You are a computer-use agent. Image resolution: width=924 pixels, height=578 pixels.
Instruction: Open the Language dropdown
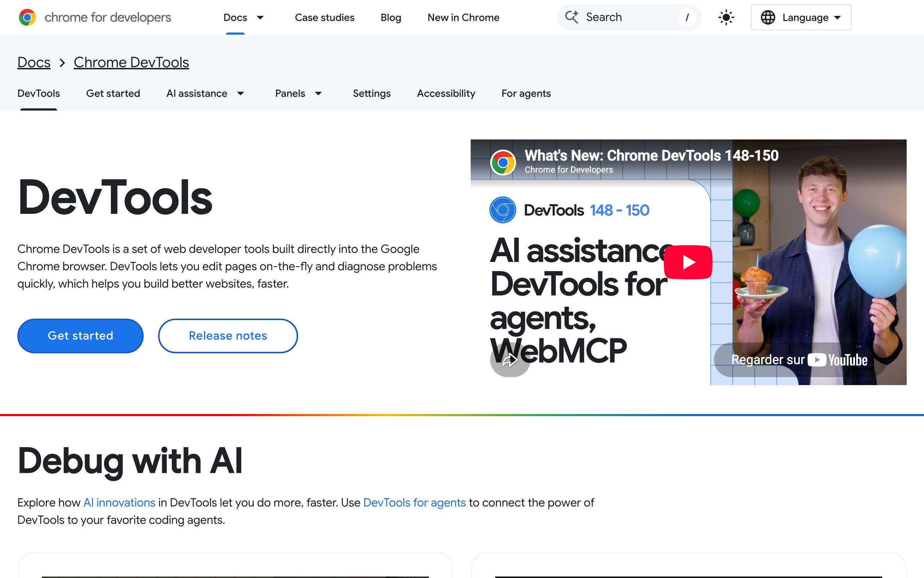point(801,17)
